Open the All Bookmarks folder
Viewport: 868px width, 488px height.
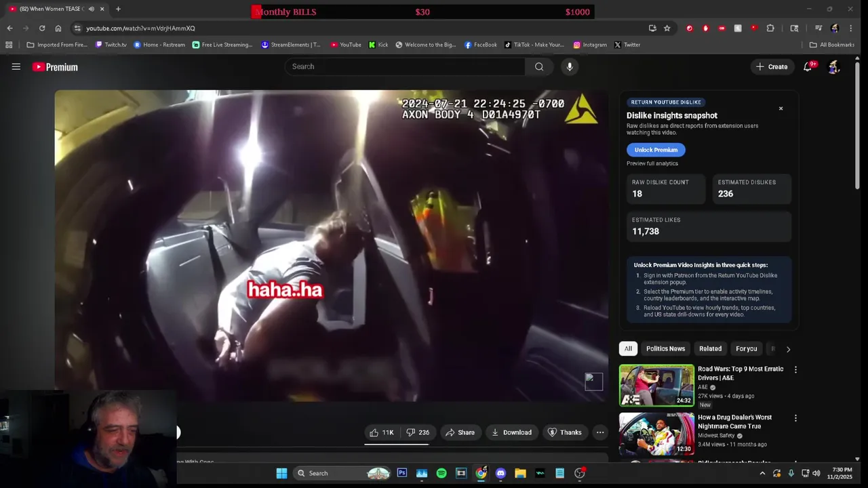831,45
